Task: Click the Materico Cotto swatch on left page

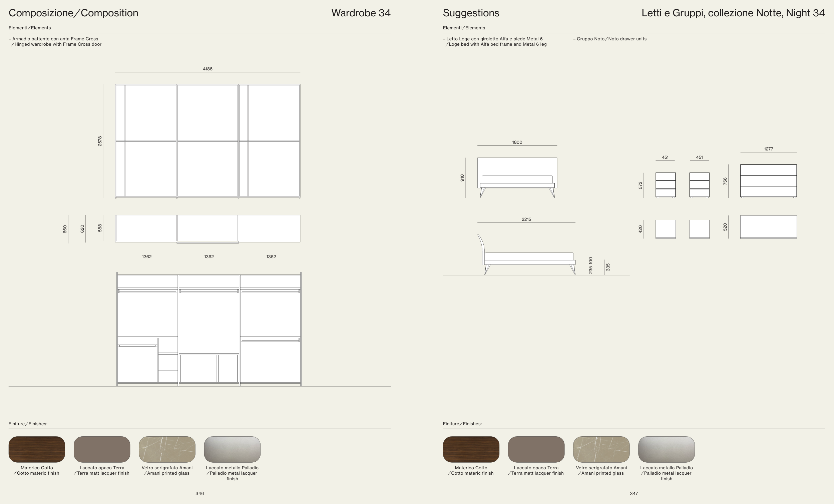Action: click(x=37, y=449)
